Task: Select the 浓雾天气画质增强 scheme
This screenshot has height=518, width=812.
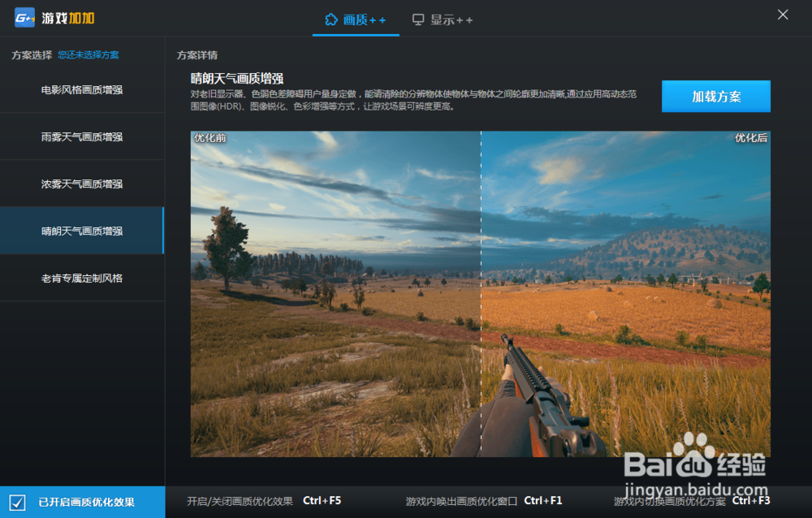Action: (x=81, y=183)
